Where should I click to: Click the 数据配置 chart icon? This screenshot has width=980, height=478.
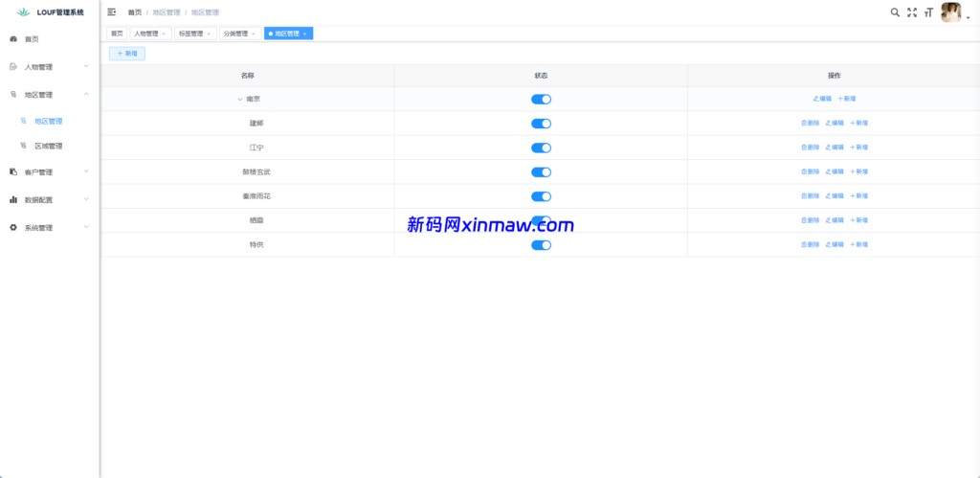pyautogui.click(x=13, y=199)
